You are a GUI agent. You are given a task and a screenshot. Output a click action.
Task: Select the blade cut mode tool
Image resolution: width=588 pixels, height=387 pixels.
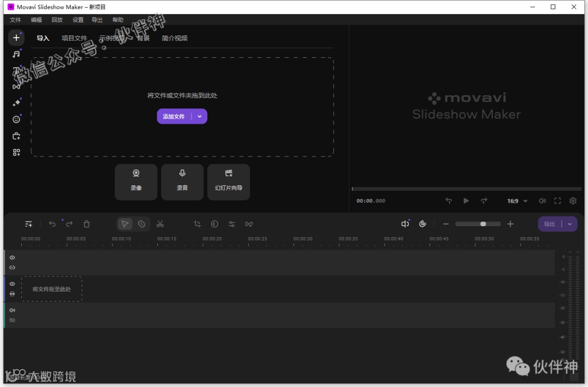(x=142, y=224)
